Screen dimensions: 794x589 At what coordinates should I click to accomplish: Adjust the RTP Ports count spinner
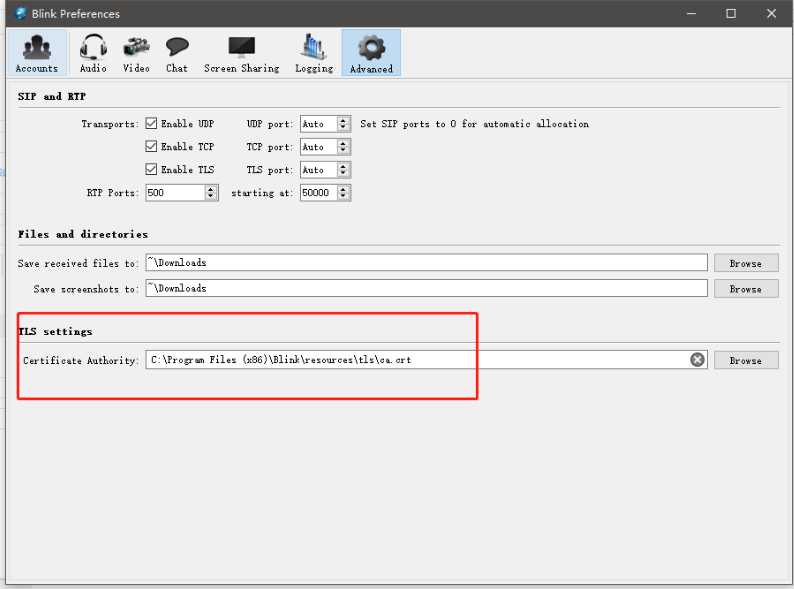tap(211, 192)
